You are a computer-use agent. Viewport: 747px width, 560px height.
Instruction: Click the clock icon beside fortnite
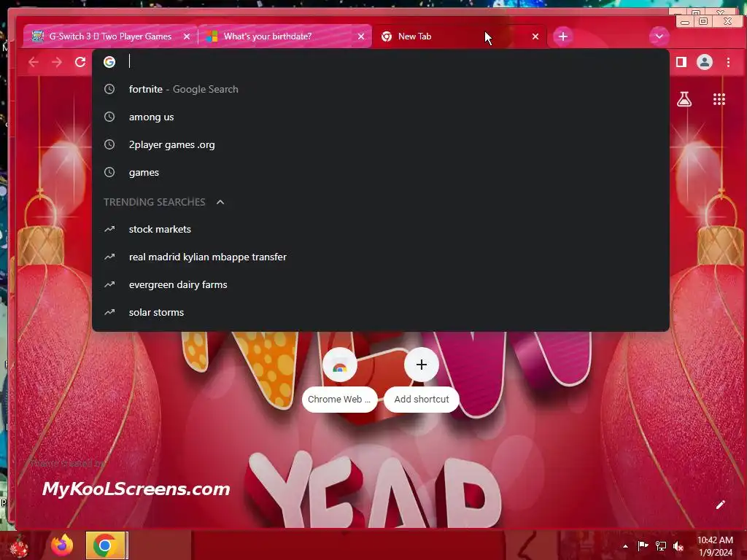(x=109, y=89)
